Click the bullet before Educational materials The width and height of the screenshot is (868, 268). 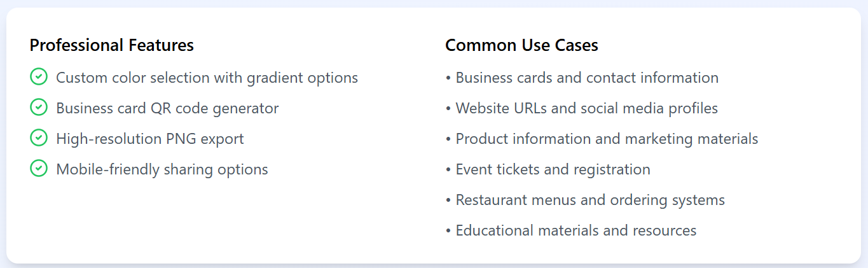[x=448, y=231]
